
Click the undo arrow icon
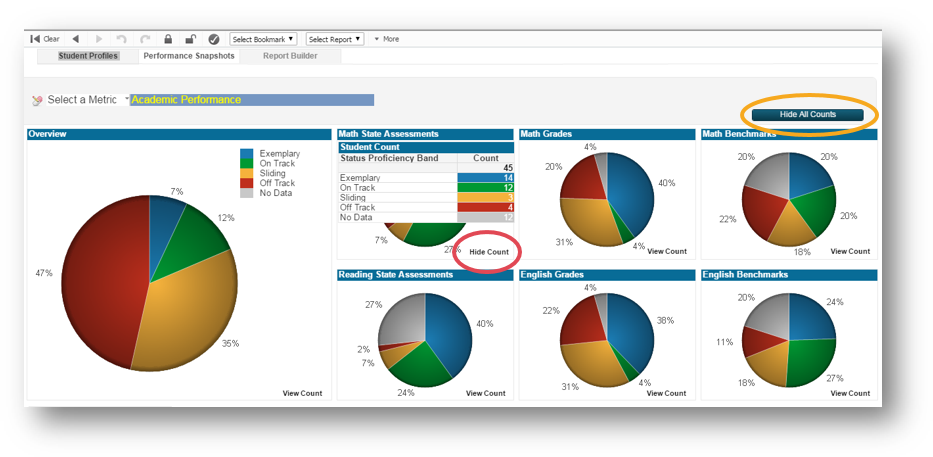(x=122, y=39)
